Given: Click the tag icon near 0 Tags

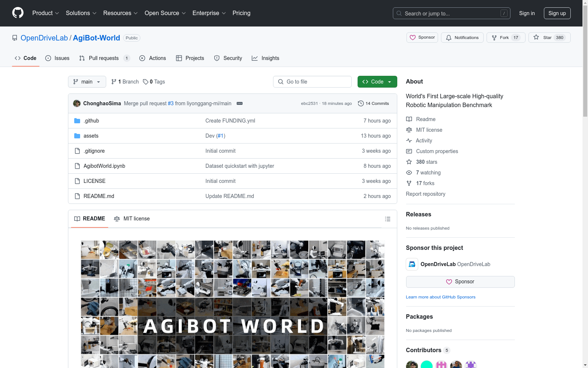Looking at the screenshot, I should pos(146,82).
